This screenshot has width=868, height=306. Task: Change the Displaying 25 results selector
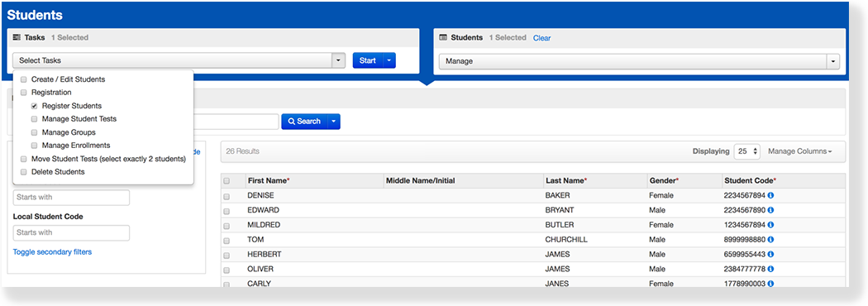747,151
